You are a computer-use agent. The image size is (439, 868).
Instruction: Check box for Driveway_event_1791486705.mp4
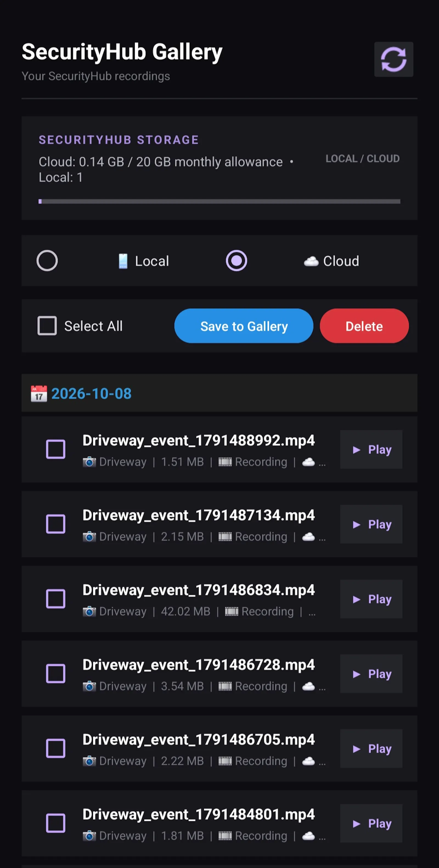click(56, 748)
